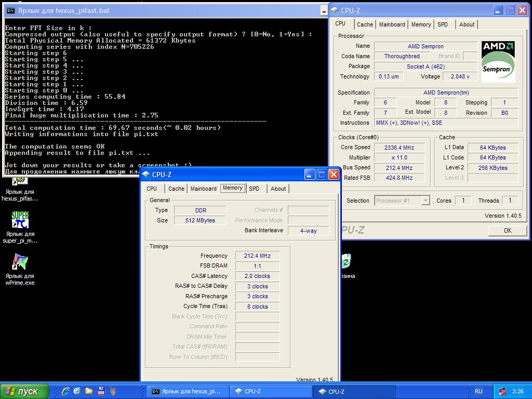Minimize the CPU-Z processor window
This screenshot has height=399, width=532.
(498, 10)
